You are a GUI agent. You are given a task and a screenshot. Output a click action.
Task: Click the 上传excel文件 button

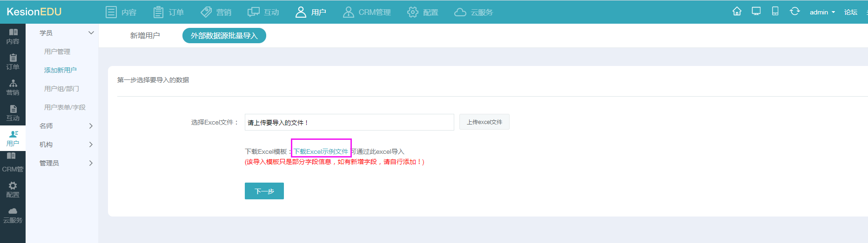(x=484, y=122)
